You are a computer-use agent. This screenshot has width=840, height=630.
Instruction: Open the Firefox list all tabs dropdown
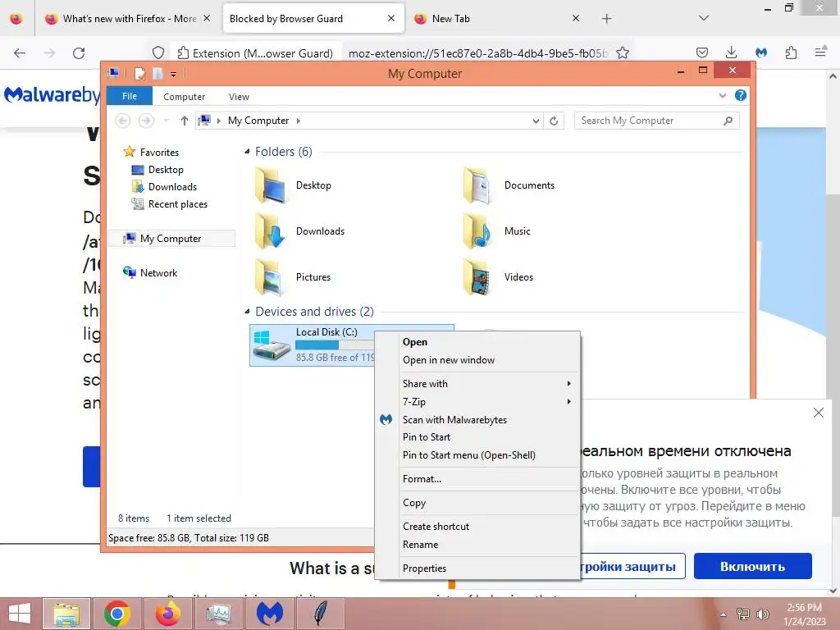(703, 18)
